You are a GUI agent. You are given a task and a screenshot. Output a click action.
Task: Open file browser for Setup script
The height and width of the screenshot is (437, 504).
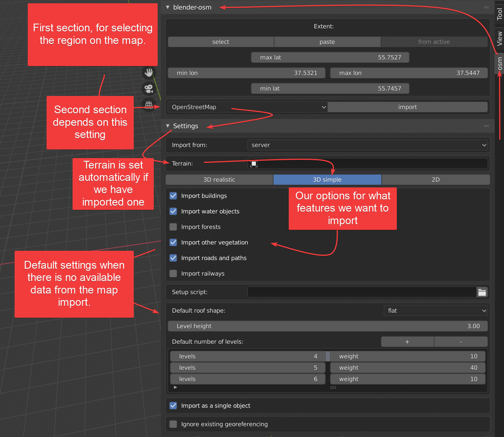(x=482, y=292)
